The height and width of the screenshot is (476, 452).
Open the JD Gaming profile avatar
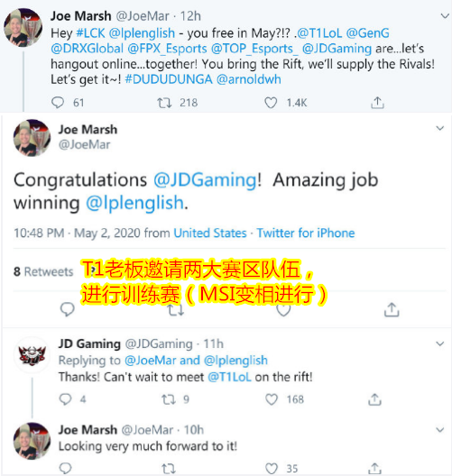tap(32, 355)
